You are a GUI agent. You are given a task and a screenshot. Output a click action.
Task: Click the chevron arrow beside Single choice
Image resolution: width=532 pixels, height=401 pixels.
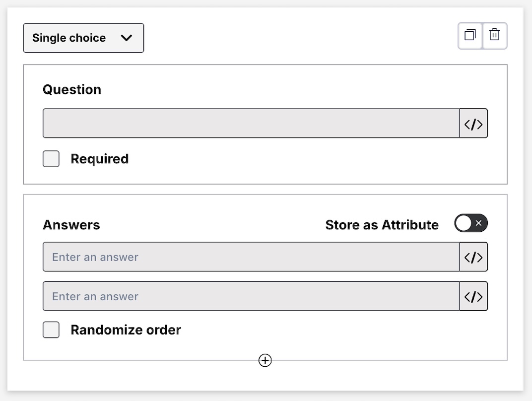(x=127, y=38)
